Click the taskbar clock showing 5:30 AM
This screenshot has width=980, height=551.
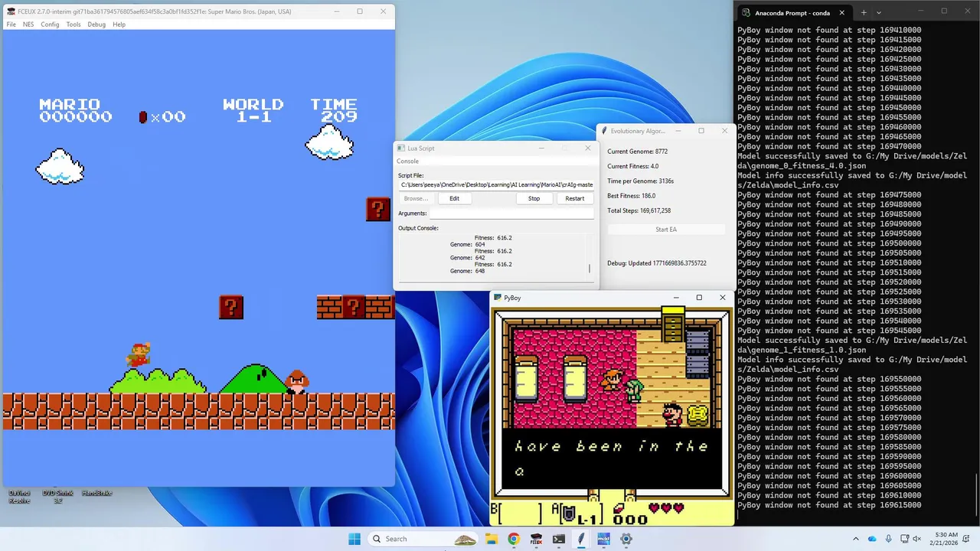(944, 539)
